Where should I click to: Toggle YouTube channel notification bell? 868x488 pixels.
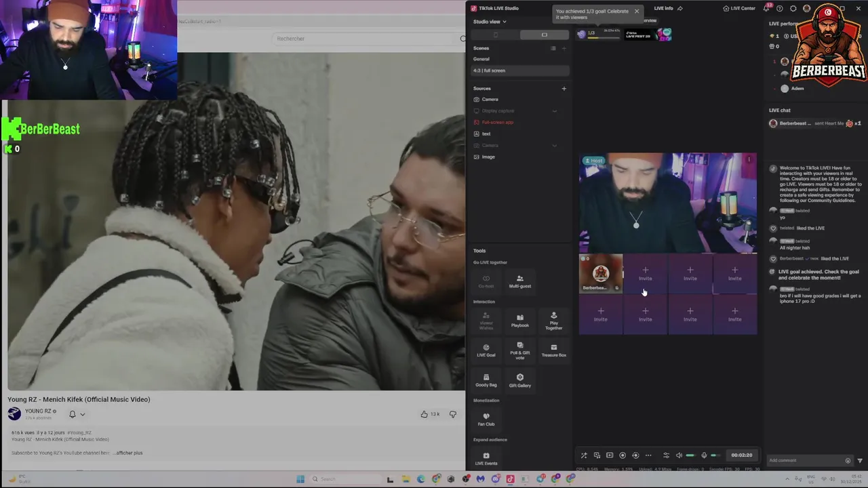72,414
